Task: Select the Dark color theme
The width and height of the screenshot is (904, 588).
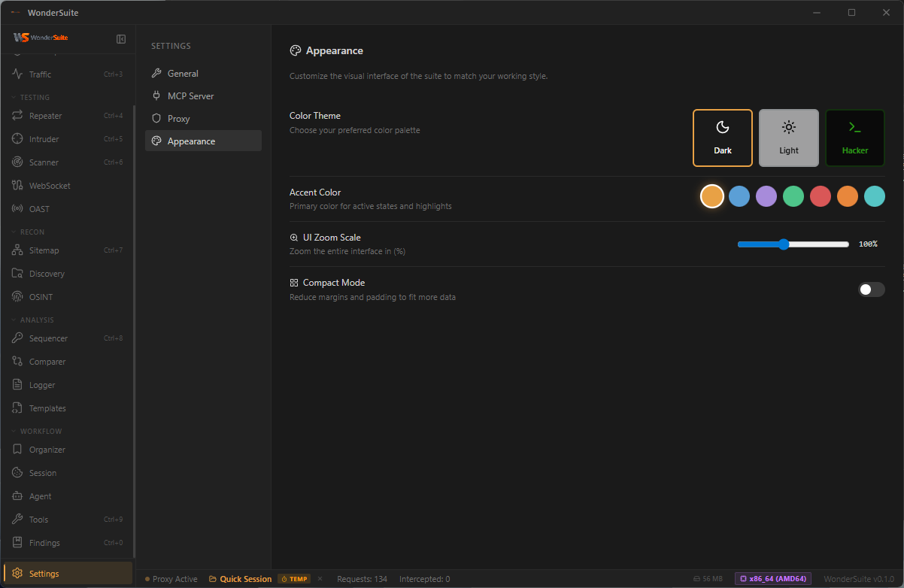Action: [x=723, y=138]
